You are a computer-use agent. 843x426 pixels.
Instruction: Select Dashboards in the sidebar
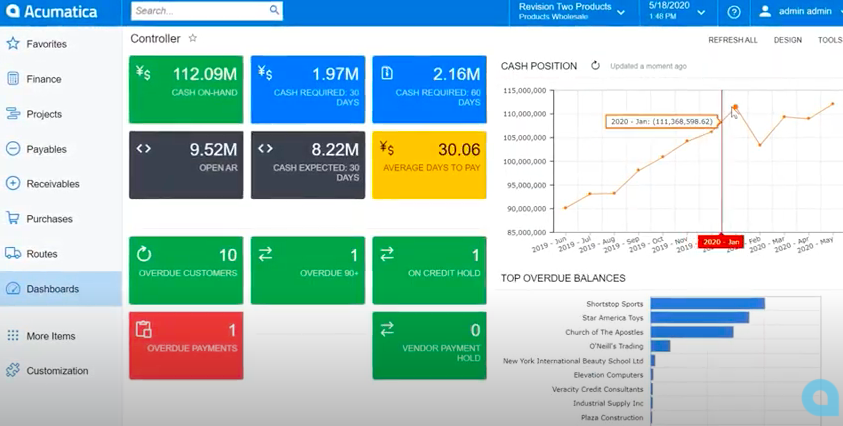[x=61, y=289]
